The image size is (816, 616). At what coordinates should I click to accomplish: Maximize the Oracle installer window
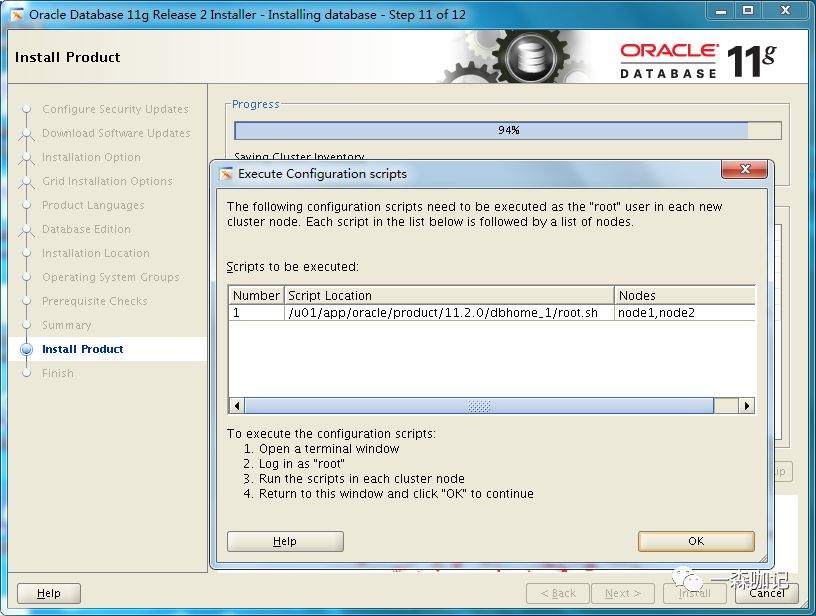[x=748, y=12]
